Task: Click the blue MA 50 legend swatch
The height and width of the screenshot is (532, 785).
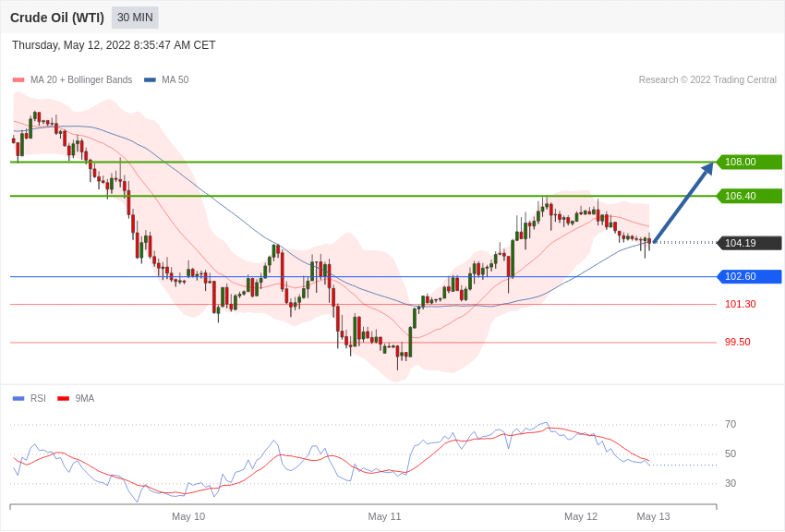Action: (x=150, y=80)
